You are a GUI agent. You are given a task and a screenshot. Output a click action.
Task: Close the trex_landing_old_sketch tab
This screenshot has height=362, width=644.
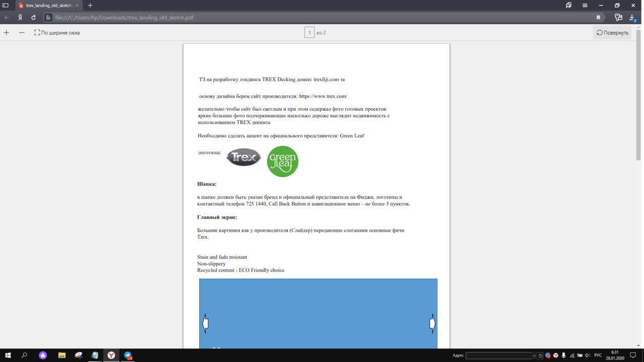tap(77, 5)
